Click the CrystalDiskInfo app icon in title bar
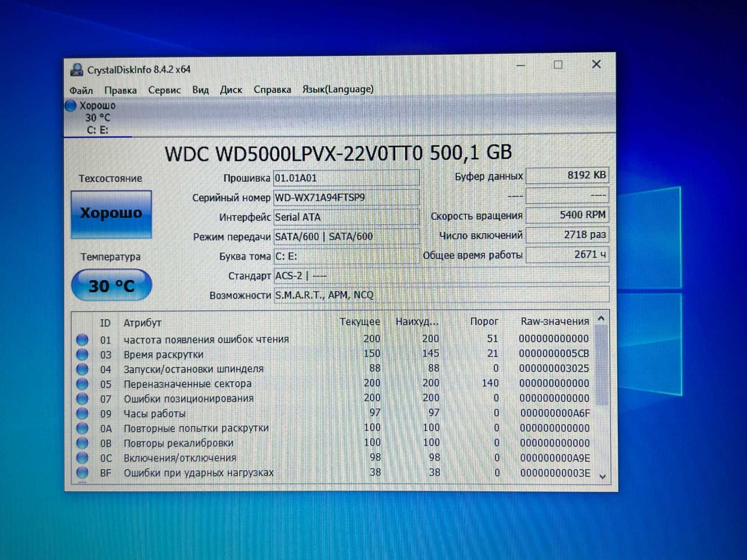The image size is (747, 560). coord(77,70)
